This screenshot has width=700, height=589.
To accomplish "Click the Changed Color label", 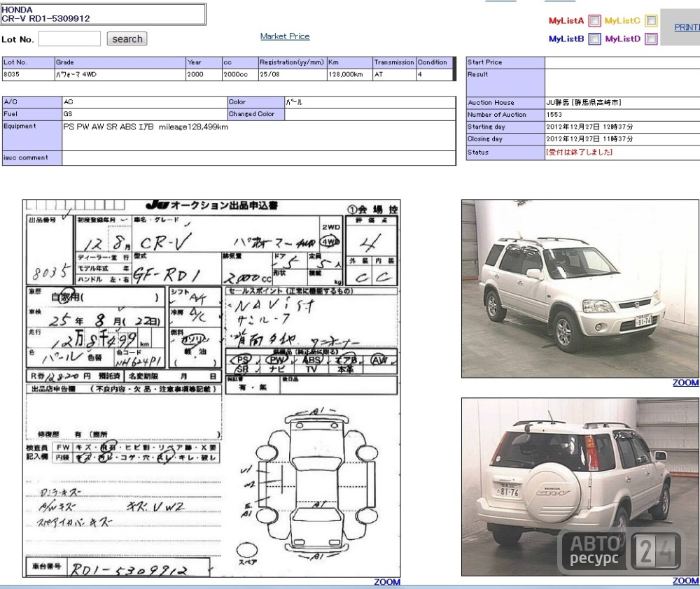I will 256,114.
